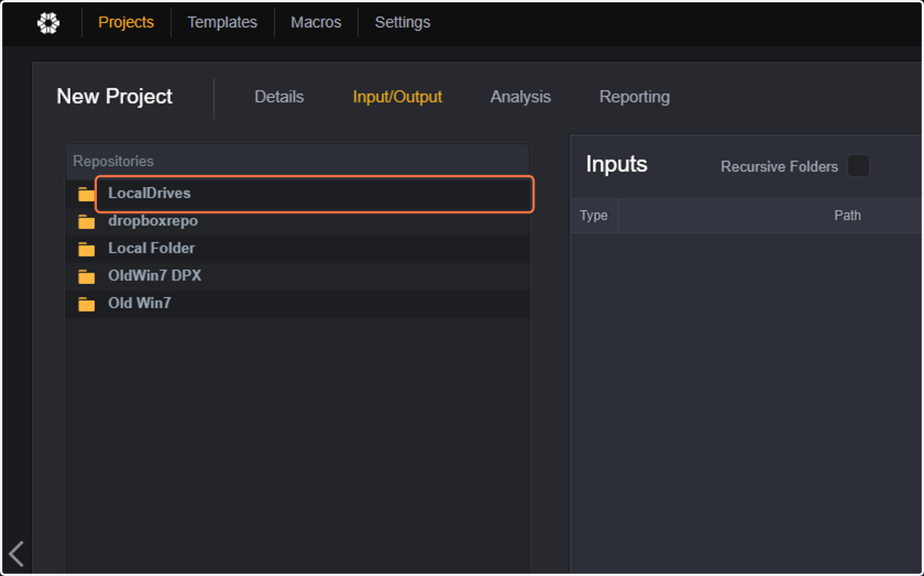Click the back chevron arrow

(17, 554)
